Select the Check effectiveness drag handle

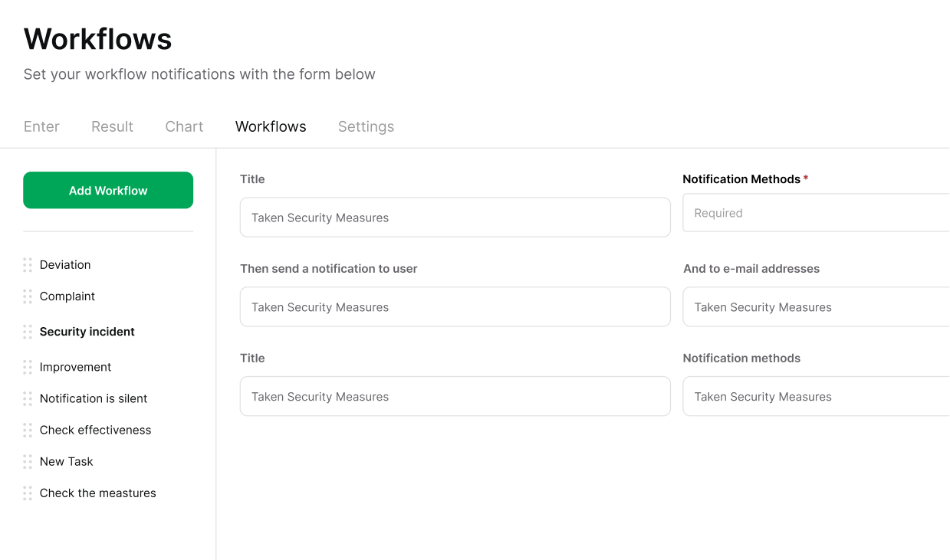point(28,430)
